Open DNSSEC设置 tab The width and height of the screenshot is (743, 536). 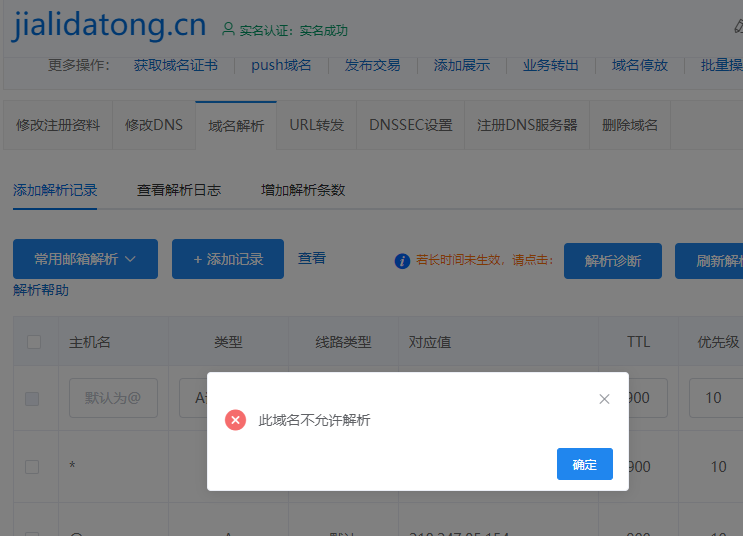(x=410, y=125)
